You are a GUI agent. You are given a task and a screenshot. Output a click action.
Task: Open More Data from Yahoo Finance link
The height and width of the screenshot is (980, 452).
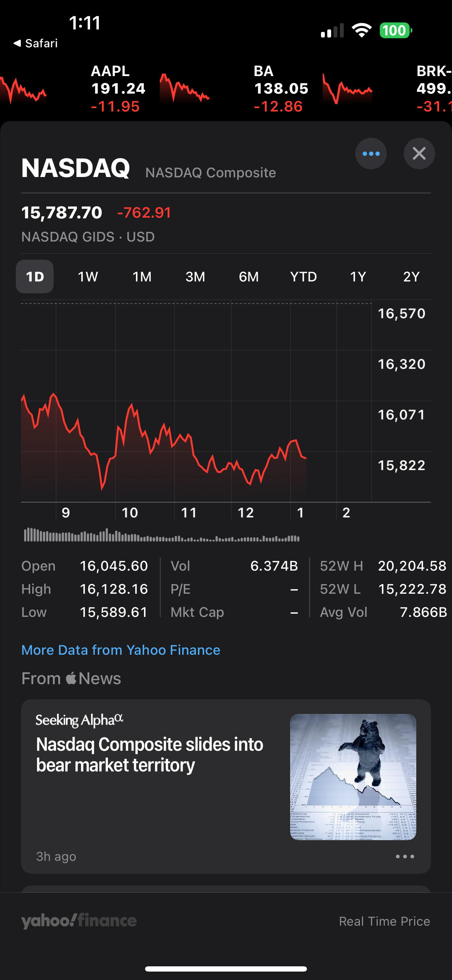tap(121, 650)
